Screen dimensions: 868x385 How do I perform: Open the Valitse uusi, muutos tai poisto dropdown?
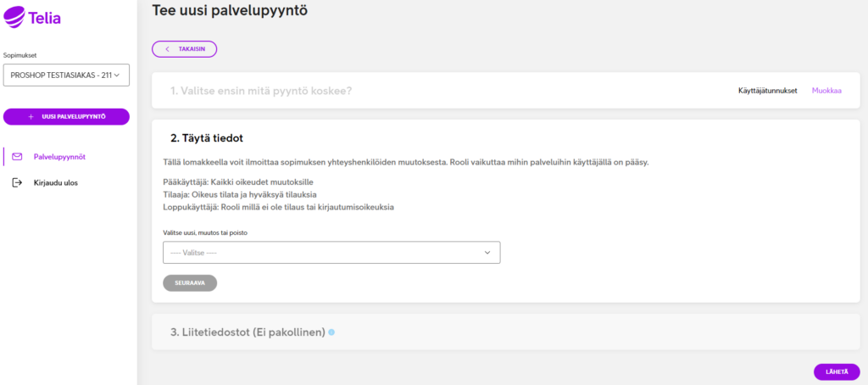point(331,253)
